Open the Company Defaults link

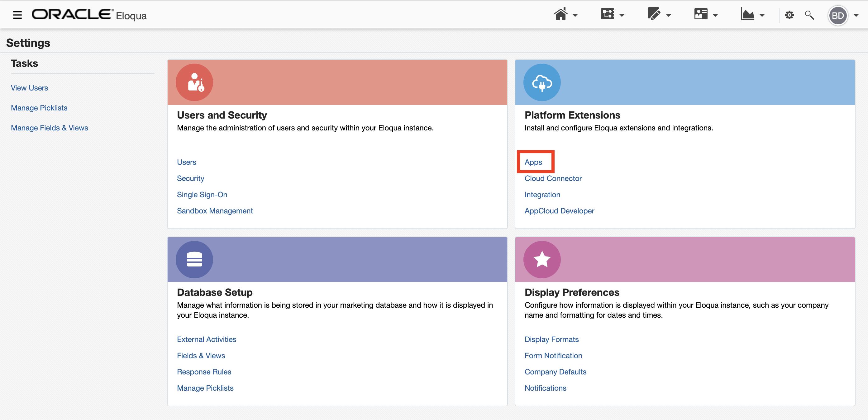(555, 372)
